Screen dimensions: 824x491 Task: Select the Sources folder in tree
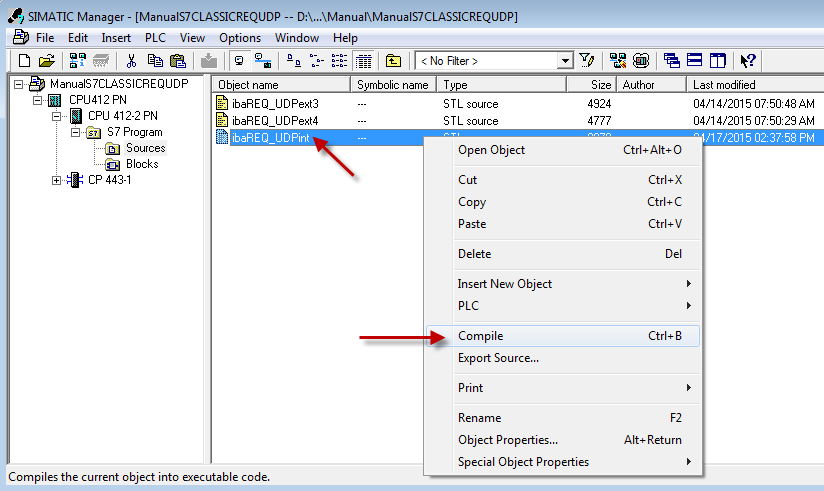point(146,148)
